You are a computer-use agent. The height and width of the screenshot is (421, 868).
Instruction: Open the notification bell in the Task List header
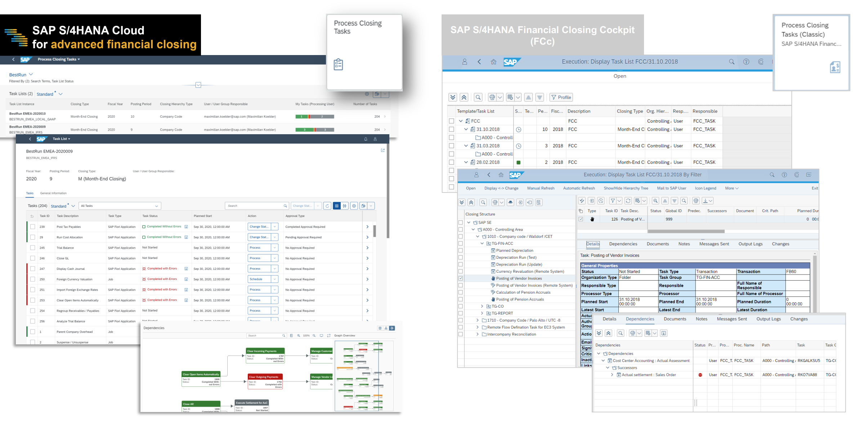pos(366,139)
